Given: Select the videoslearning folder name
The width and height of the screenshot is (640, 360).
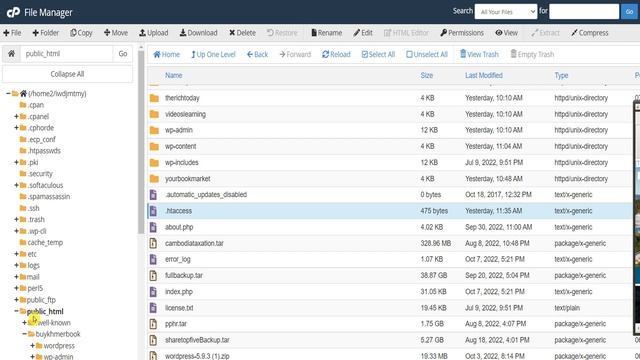Looking at the screenshot, I should (x=185, y=114).
